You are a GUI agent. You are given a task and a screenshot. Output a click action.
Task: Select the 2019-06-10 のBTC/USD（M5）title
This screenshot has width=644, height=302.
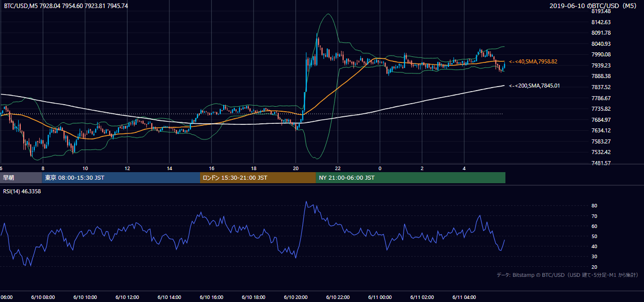[594, 6]
